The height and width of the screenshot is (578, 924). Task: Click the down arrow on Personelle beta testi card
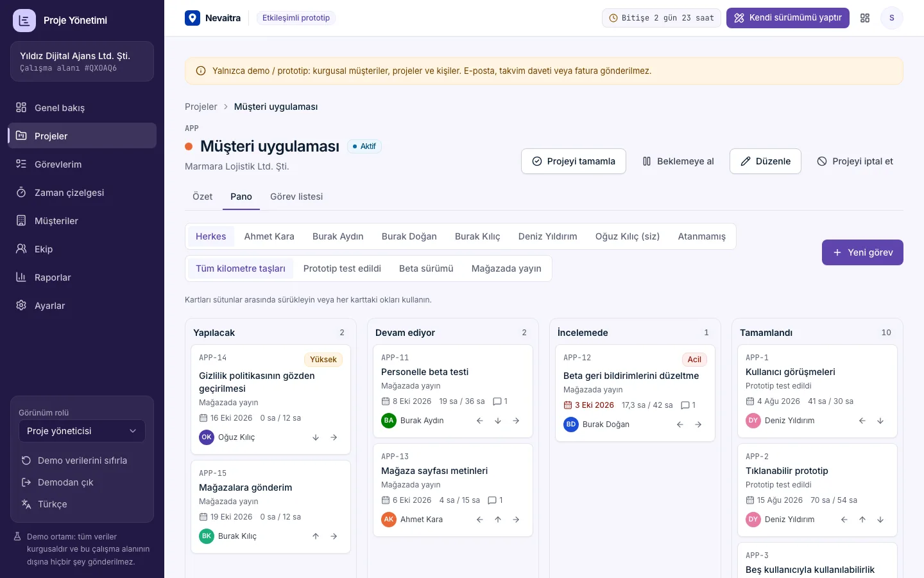[498, 421]
